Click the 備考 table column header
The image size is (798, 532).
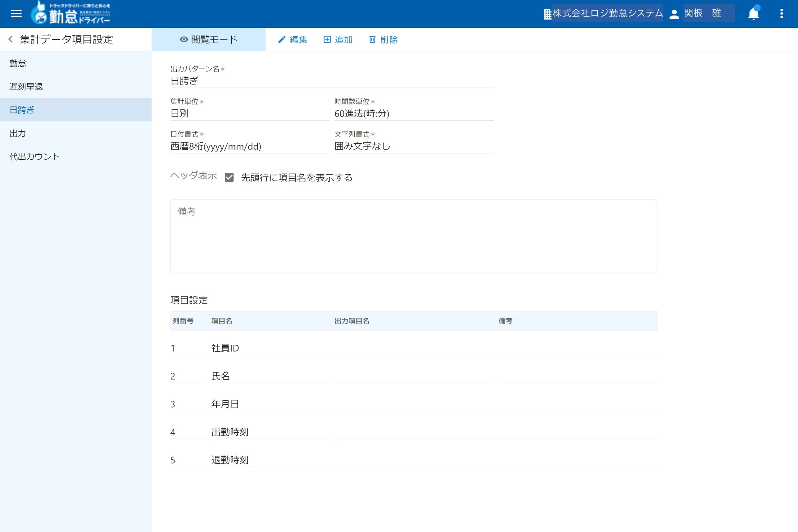click(x=505, y=321)
